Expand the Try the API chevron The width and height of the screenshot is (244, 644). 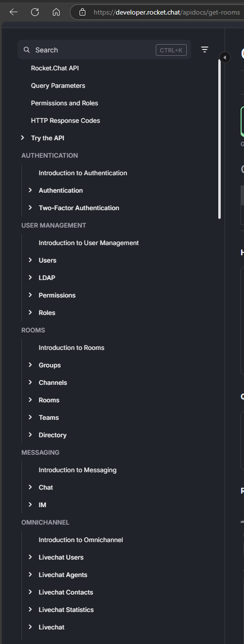(23, 138)
